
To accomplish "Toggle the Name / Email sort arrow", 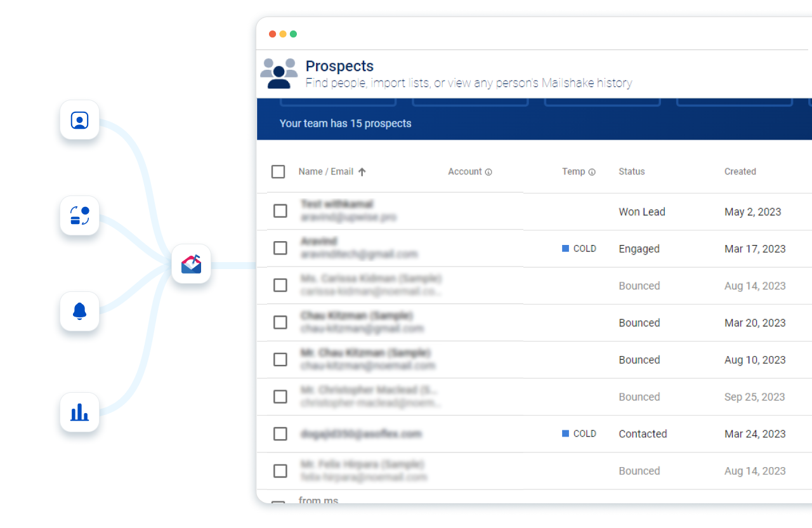I will pyautogui.click(x=362, y=171).
